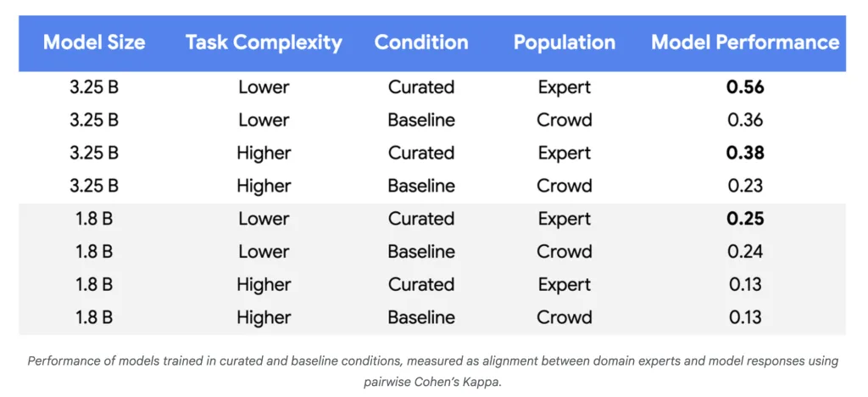Click the Model Size column header
This screenshot has height=397, width=868.
[x=94, y=42]
